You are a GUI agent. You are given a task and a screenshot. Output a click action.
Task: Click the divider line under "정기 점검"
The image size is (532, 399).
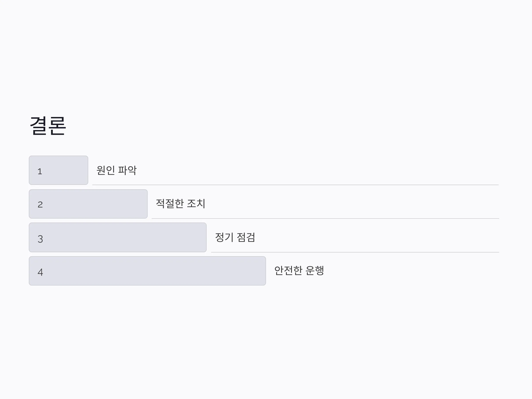point(355,252)
